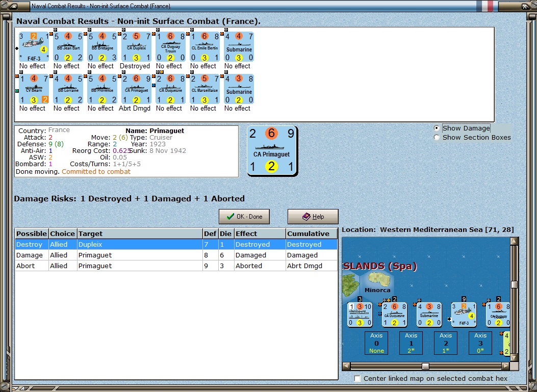Click the Die column header
The image size is (537, 392).
226,233
